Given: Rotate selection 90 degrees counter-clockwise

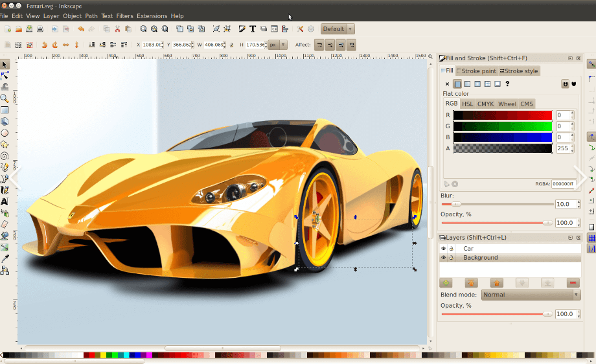Looking at the screenshot, I should (x=45, y=45).
